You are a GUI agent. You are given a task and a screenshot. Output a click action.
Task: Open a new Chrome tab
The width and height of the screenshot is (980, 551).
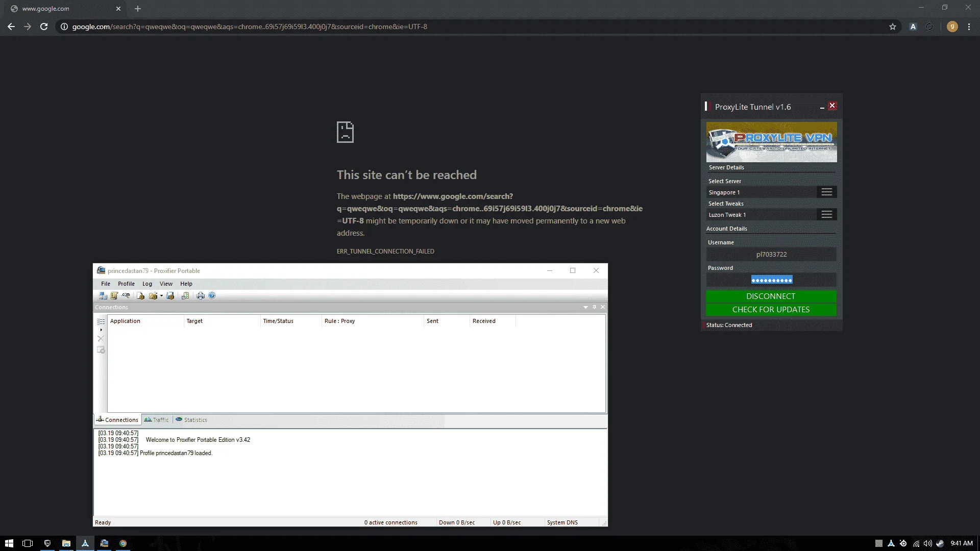(x=138, y=9)
